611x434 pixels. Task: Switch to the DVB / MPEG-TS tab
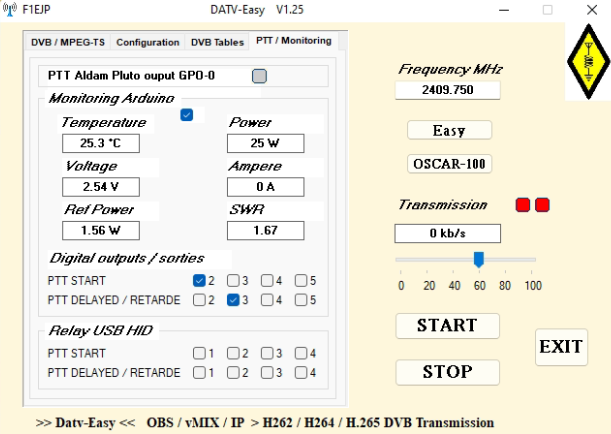[68, 42]
